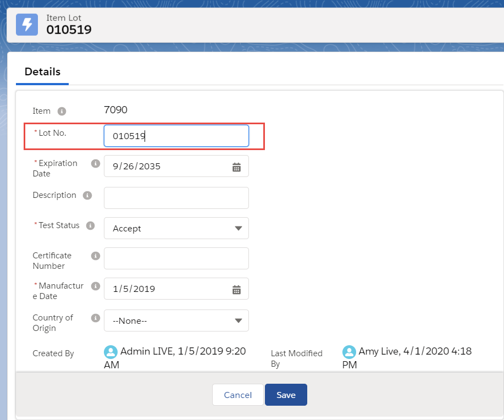
Task: Click the Country of Origin label
Action: (x=53, y=323)
